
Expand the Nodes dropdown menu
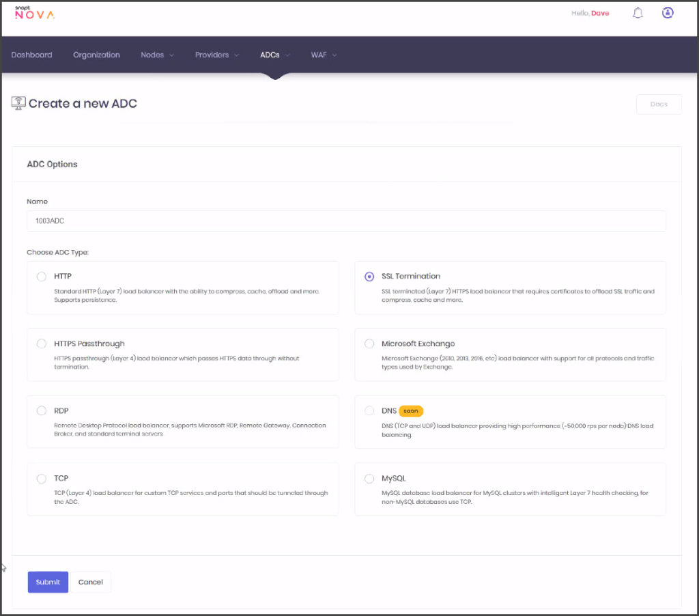coord(156,55)
